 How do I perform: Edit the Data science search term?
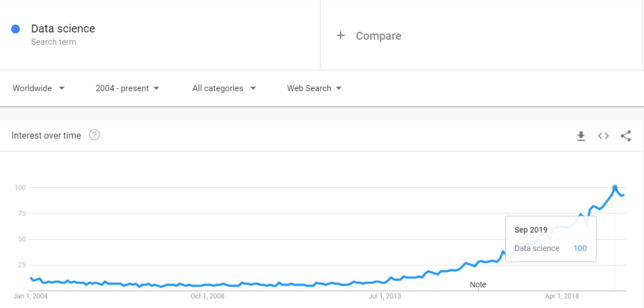(x=63, y=29)
